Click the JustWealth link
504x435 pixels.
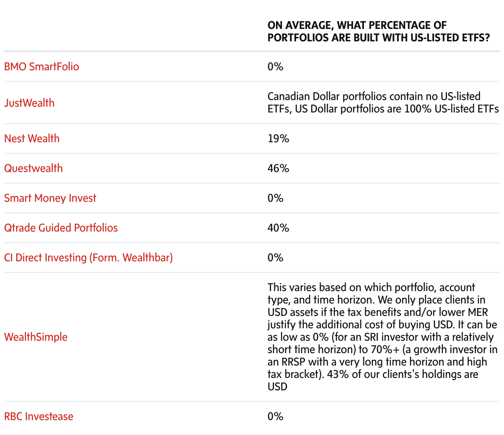click(29, 103)
